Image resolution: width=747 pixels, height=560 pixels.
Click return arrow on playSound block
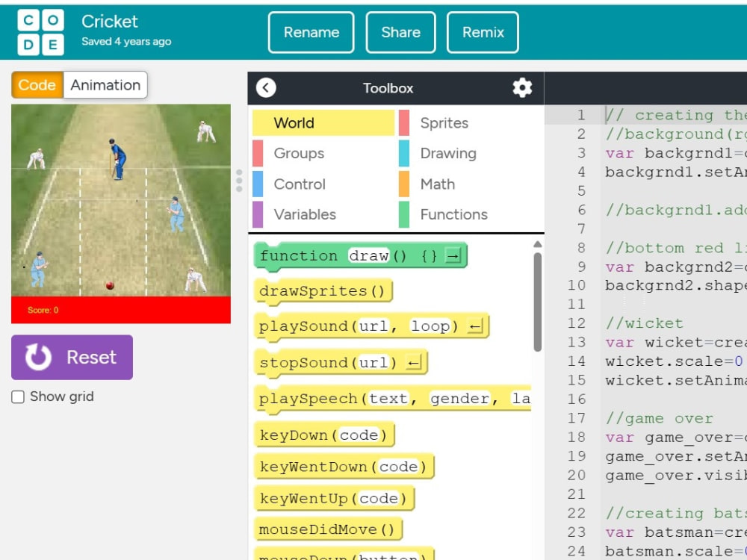coord(475,327)
